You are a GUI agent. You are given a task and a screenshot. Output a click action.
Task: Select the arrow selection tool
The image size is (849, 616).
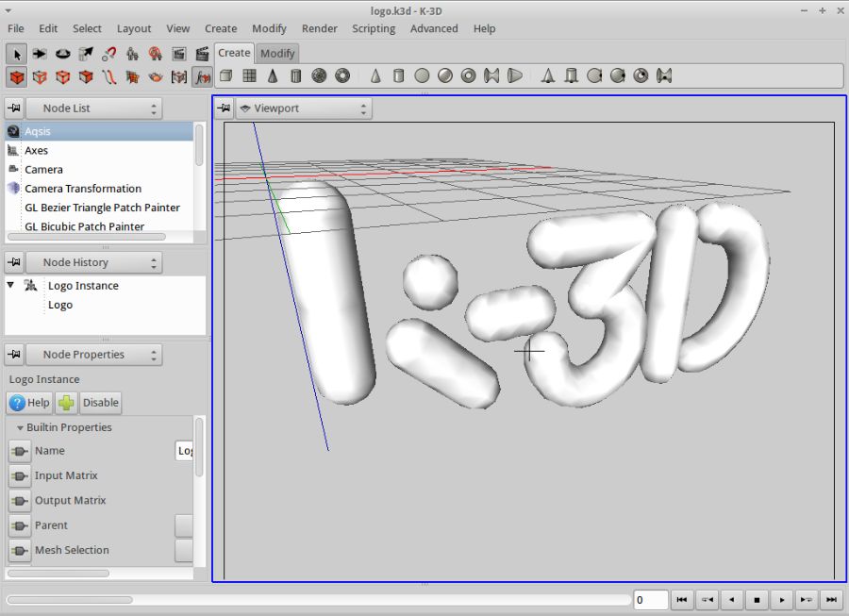click(x=16, y=53)
